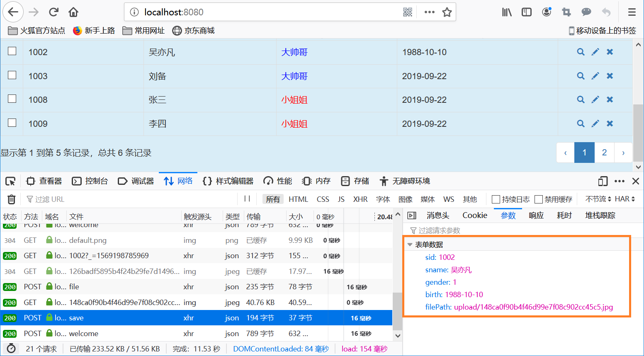Open the Firefox hamburger menu
This screenshot has height=356, width=644.
click(632, 12)
